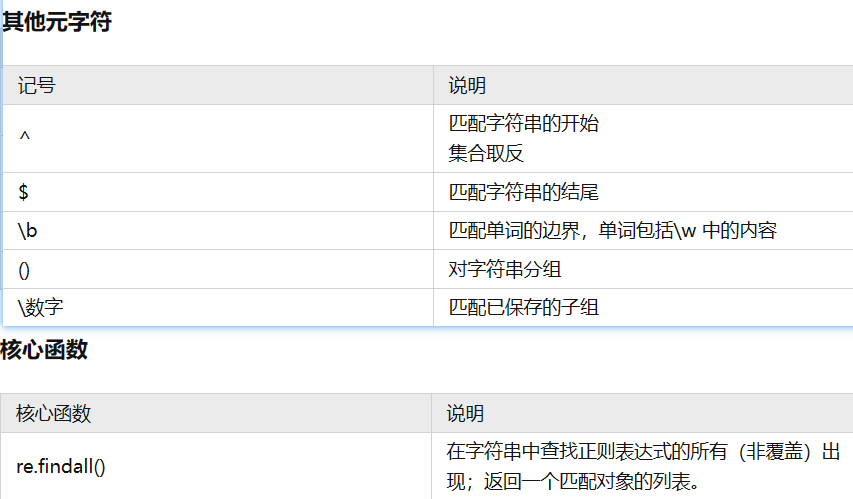Click the $ symbol cell
The image size is (853, 499).
23,192
